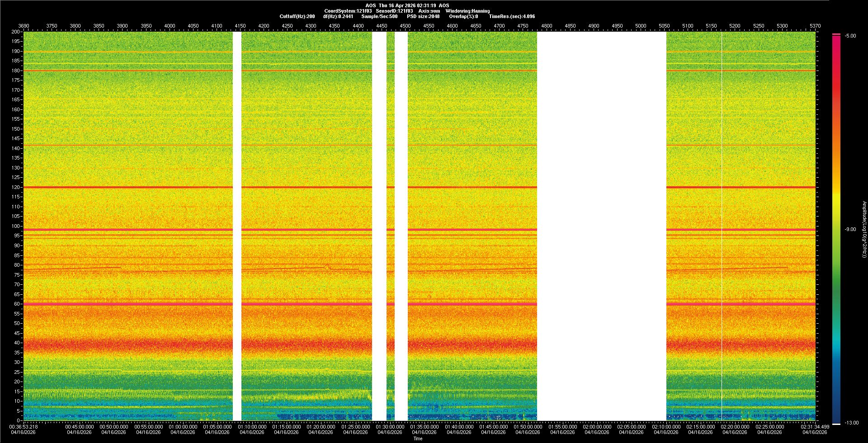Click the 5000 tick on the top axis
This screenshot has width=868, height=443.
point(641,26)
